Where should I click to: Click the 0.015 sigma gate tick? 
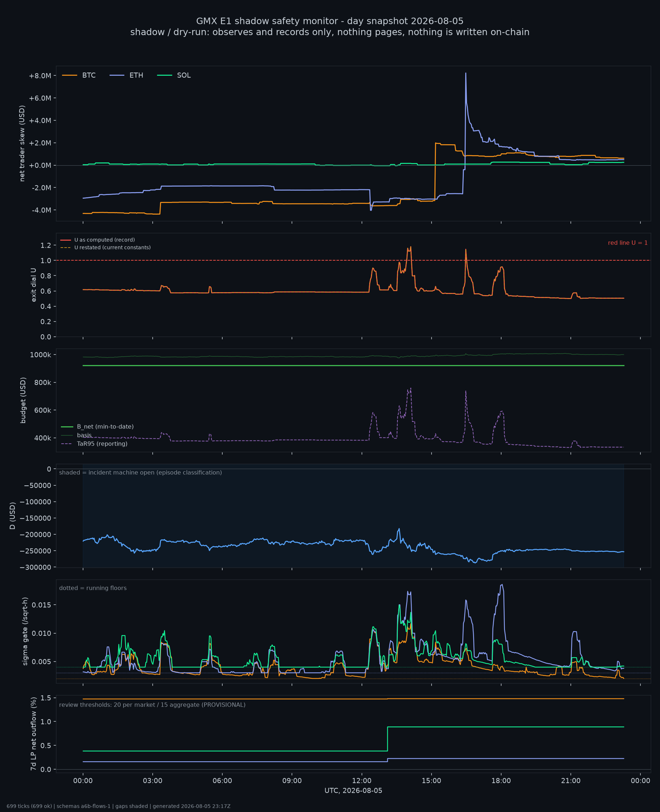(41, 605)
